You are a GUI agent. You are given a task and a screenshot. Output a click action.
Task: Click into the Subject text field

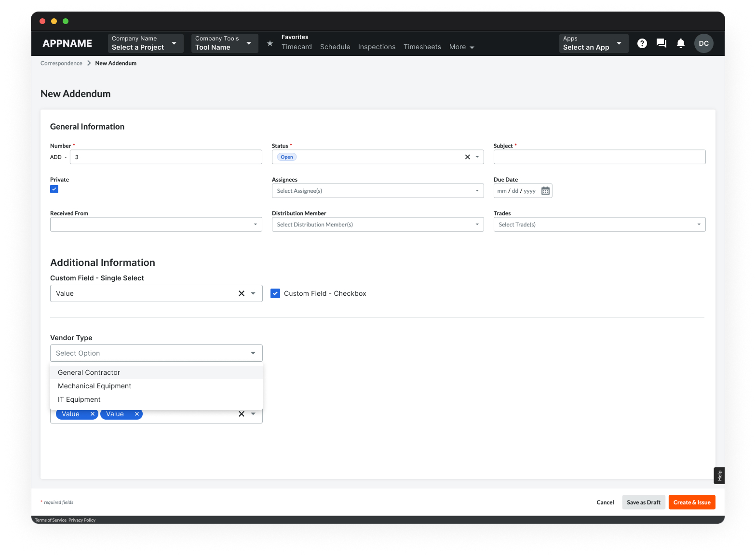click(x=599, y=157)
